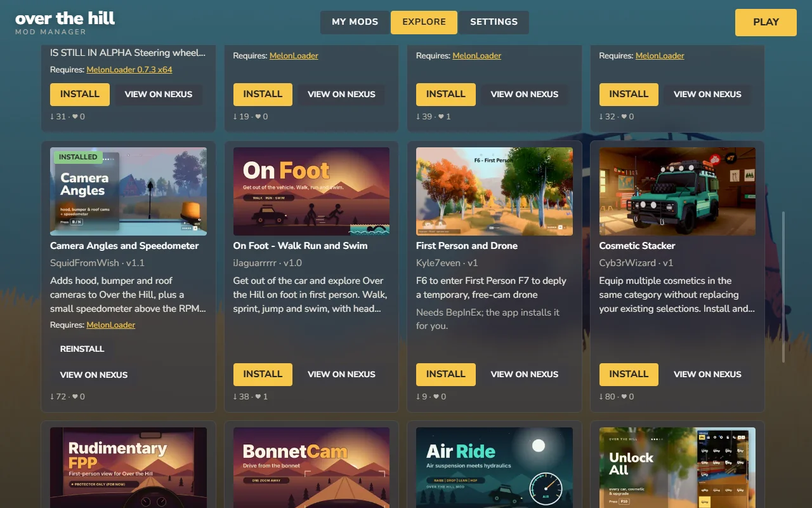Open MelonLoader link in card with 32 downloads
The image size is (812, 508).
[x=660, y=56]
